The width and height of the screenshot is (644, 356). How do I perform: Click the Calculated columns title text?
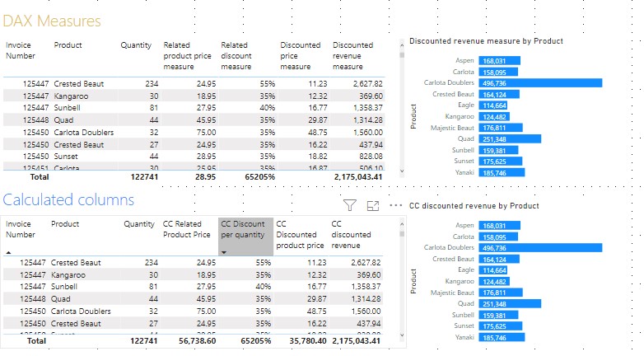[x=68, y=199]
